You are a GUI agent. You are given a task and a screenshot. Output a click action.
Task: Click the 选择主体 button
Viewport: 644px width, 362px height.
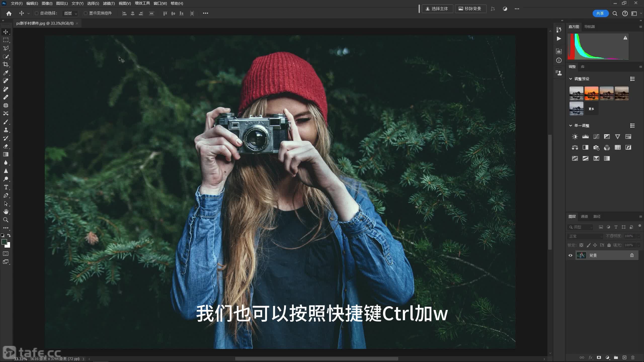click(x=437, y=9)
